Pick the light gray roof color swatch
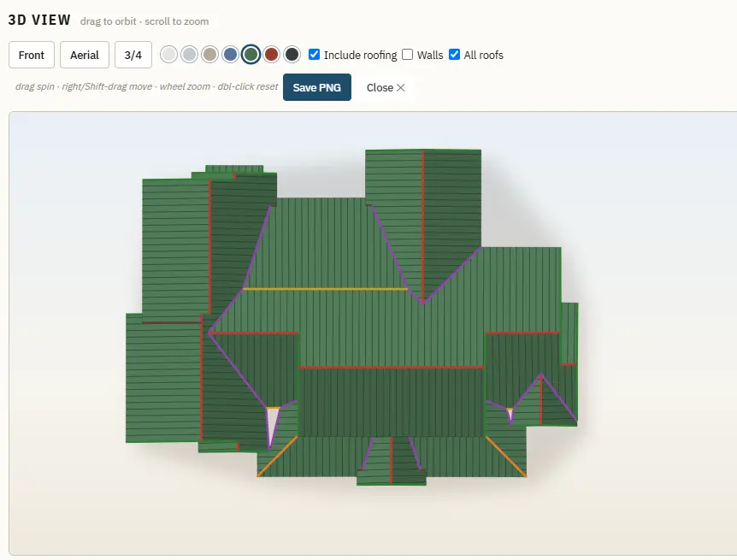The image size is (737, 560). (190, 55)
